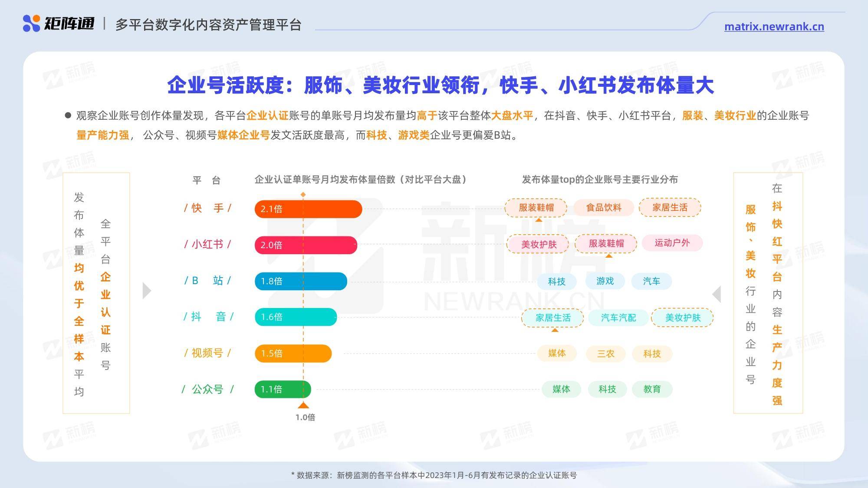868x488 pixels.
Task: Click the 科技 tag in B站 row
Action: (557, 282)
